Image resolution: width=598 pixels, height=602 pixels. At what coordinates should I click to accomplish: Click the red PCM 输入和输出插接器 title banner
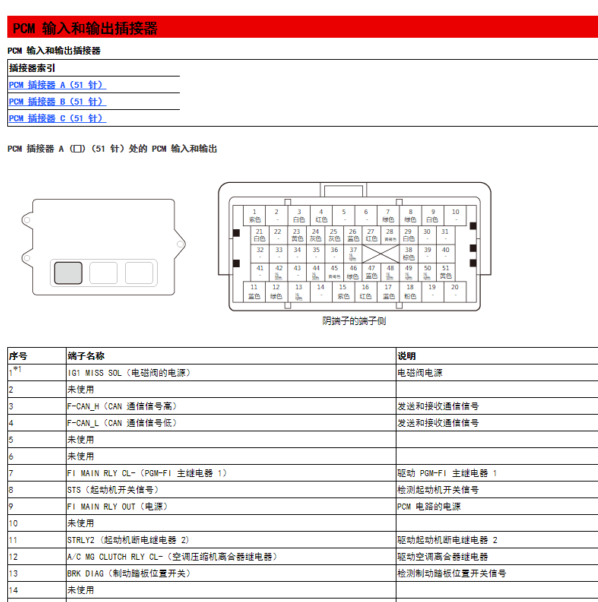tap(302, 28)
